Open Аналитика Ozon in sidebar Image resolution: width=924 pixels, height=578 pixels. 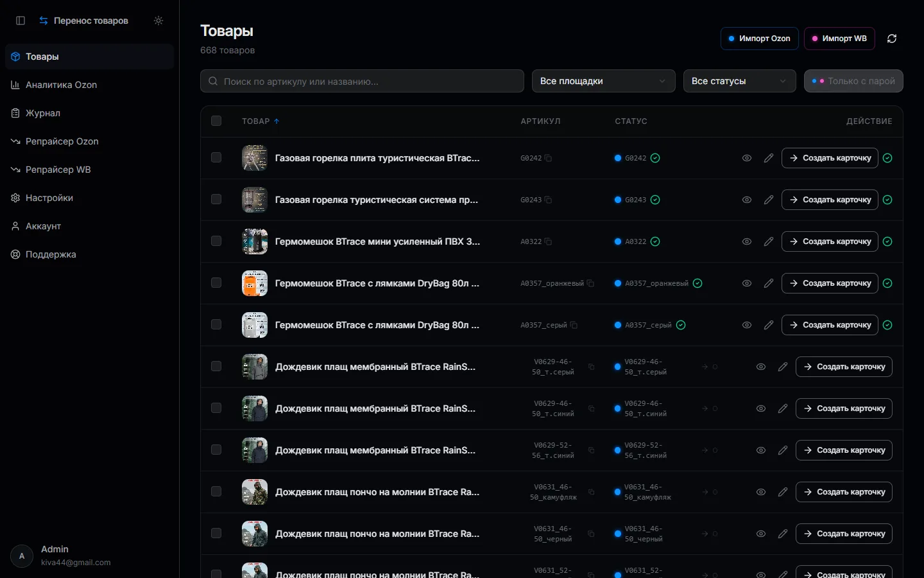pyautogui.click(x=90, y=85)
